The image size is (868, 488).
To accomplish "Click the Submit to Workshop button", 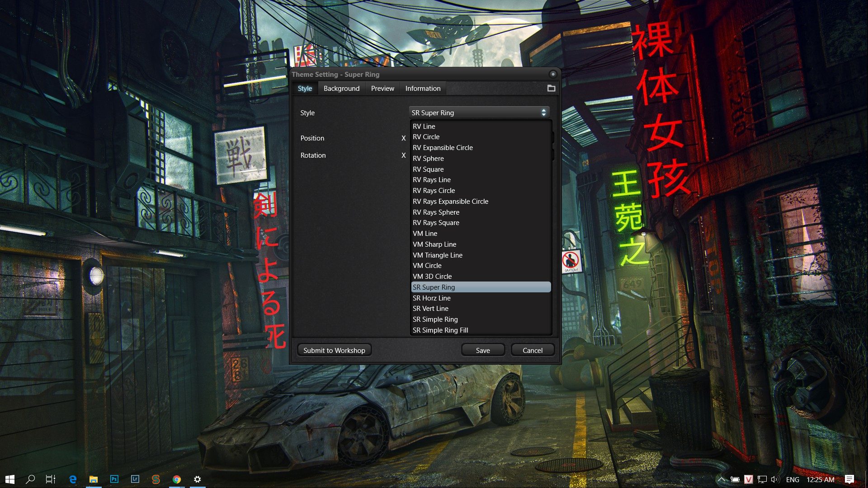I will click(334, 350).
